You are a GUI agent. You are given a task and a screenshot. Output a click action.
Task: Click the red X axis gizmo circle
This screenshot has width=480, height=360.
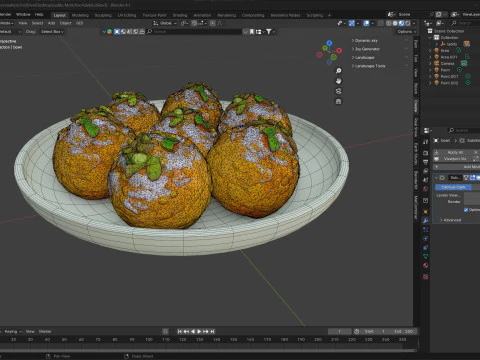point(339,51)
